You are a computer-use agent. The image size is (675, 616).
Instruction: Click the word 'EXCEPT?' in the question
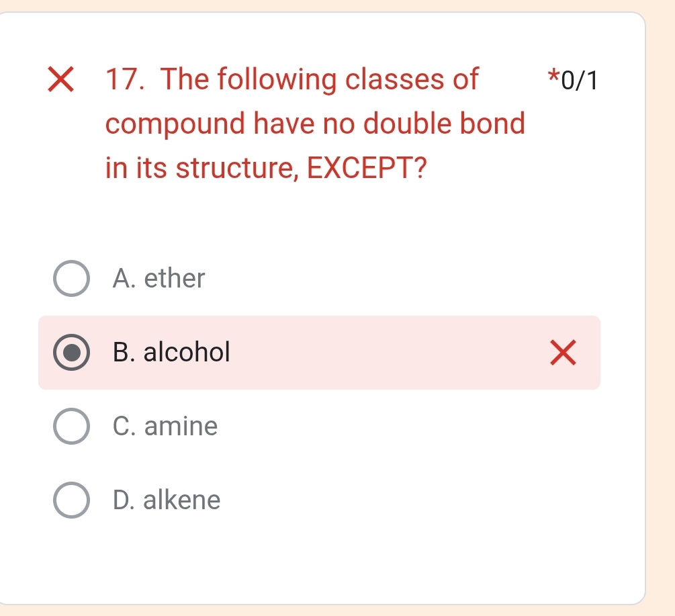pos(367,168)
